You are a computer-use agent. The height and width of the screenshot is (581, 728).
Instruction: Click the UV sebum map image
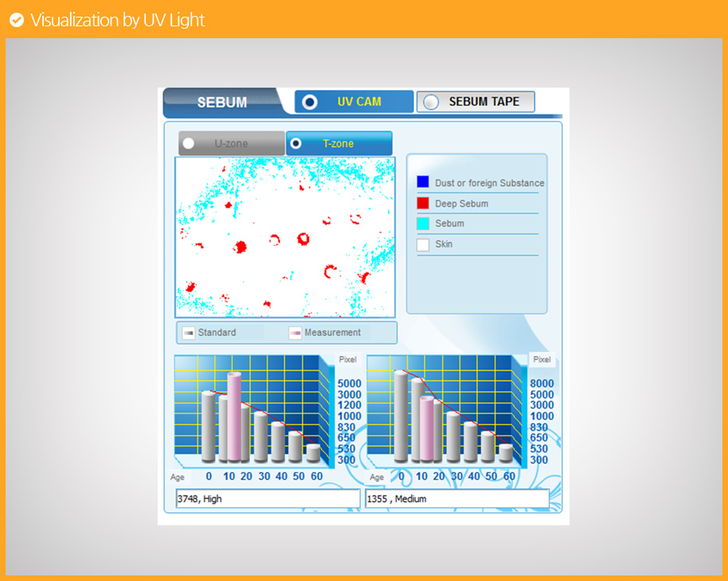[285, 237]
